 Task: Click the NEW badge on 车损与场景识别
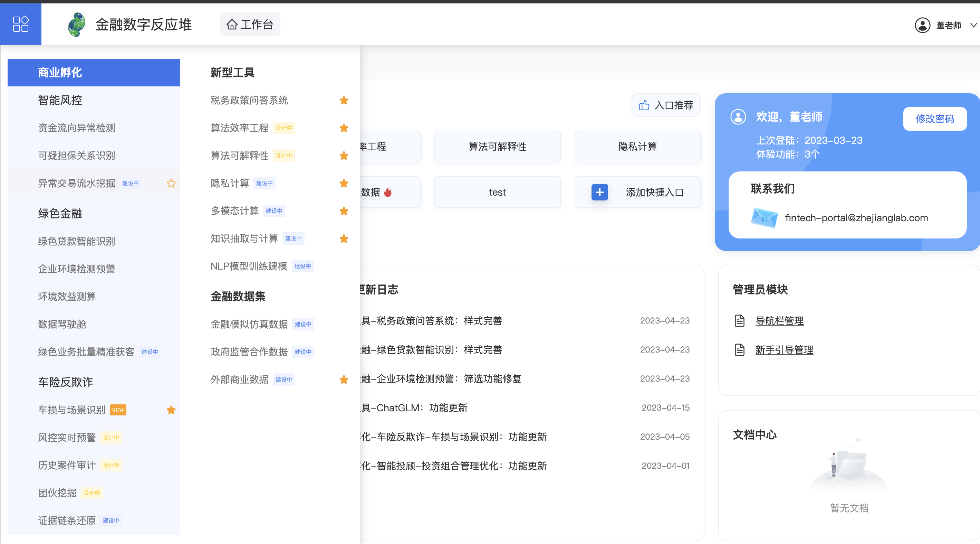tap(118, 410)
